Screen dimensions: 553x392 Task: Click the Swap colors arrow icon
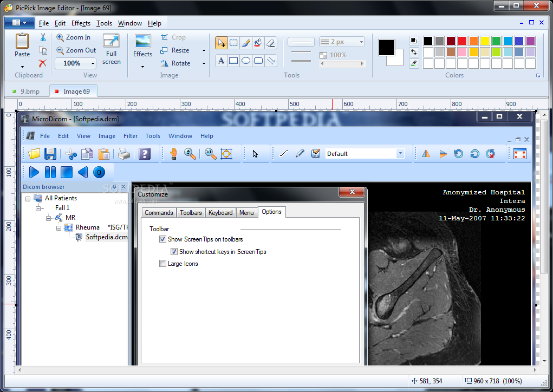click(x=414, y=52)
